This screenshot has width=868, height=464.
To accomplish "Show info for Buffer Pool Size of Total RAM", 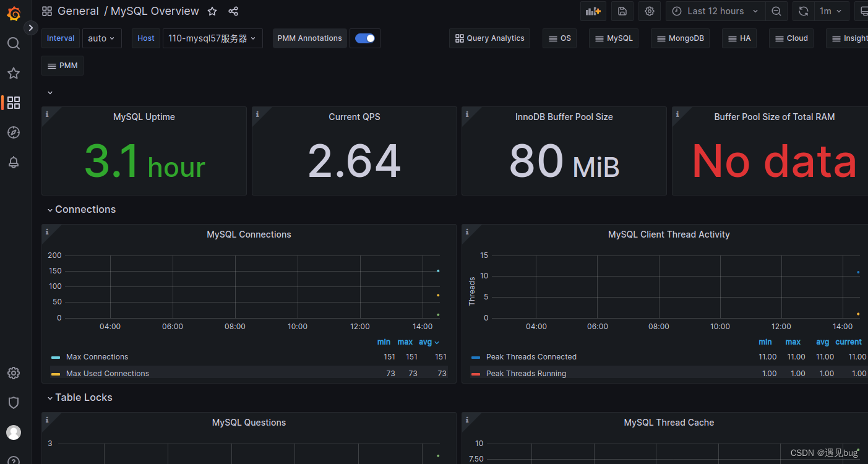I will (677, 113).
